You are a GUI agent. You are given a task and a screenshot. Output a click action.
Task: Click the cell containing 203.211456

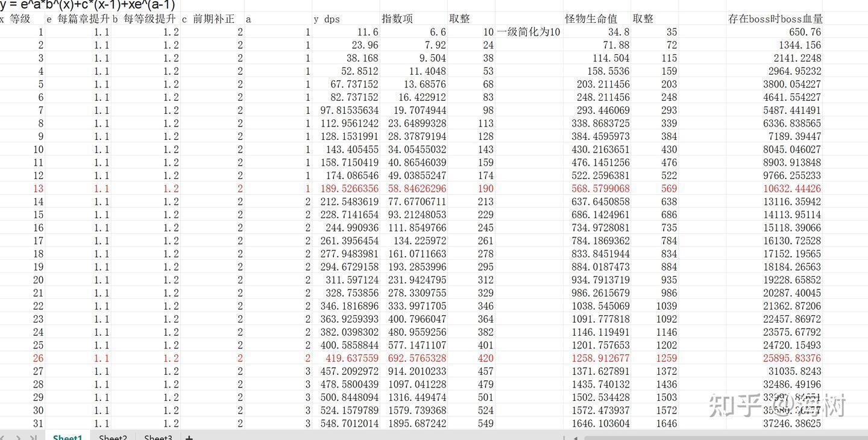(x=597, y=84)
